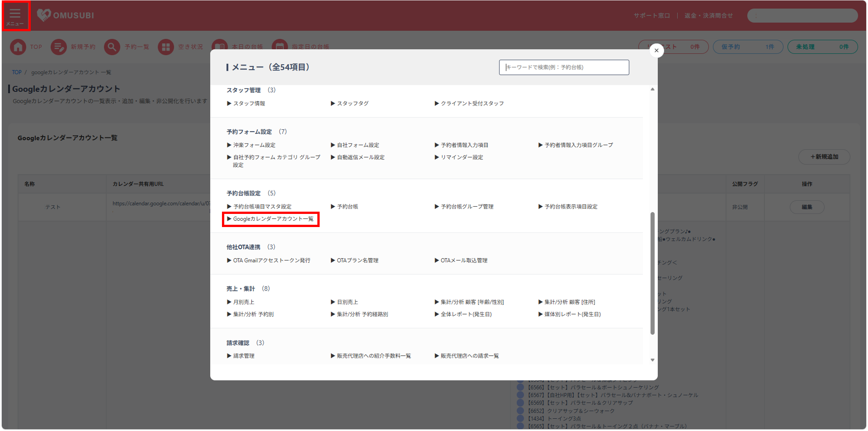The width and height of the screenshot is (868, 431).
Task: Click the 他社OTA連携 (3) section heading
Action: [251, 247]
